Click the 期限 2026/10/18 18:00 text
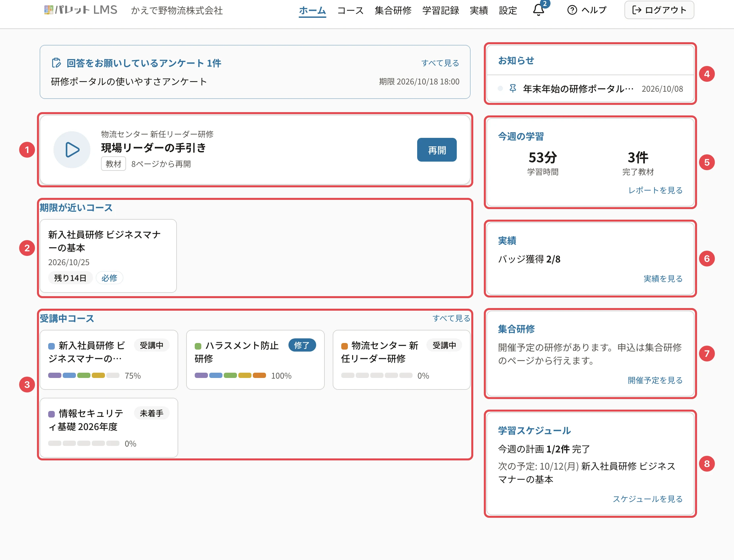 coord(419,82)
